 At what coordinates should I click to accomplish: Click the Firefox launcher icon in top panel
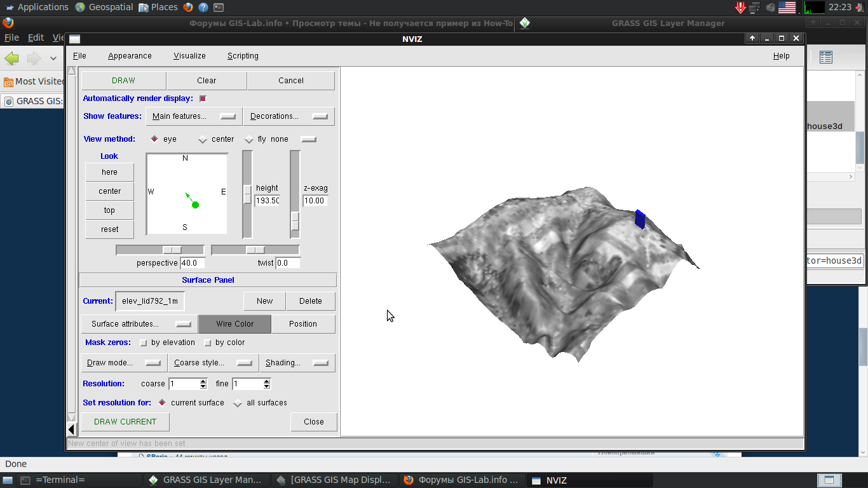pos(188,7)
